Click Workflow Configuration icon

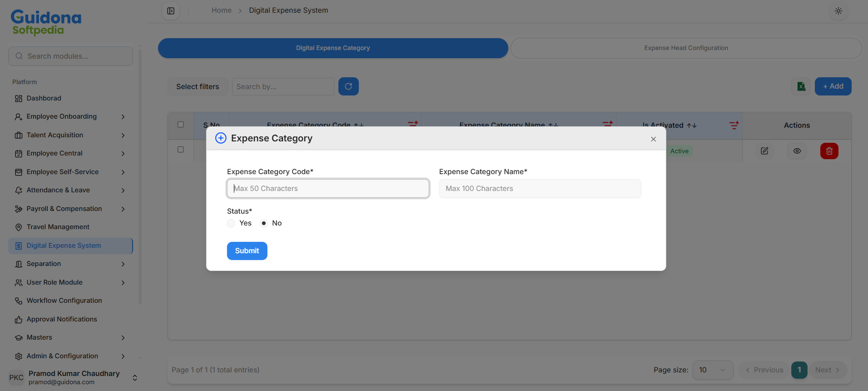coord(19,301)
